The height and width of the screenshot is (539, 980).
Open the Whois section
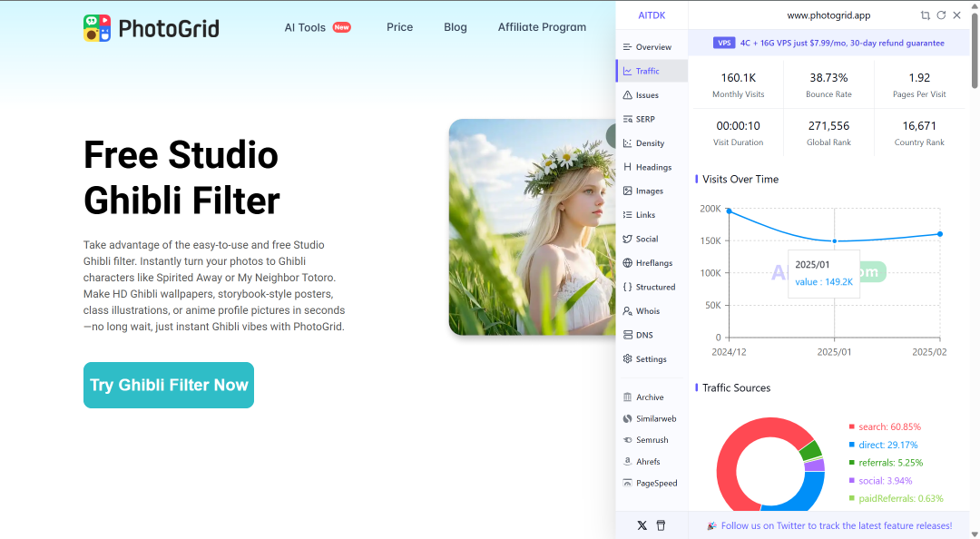pyautogui.click(x=652, y=310)
